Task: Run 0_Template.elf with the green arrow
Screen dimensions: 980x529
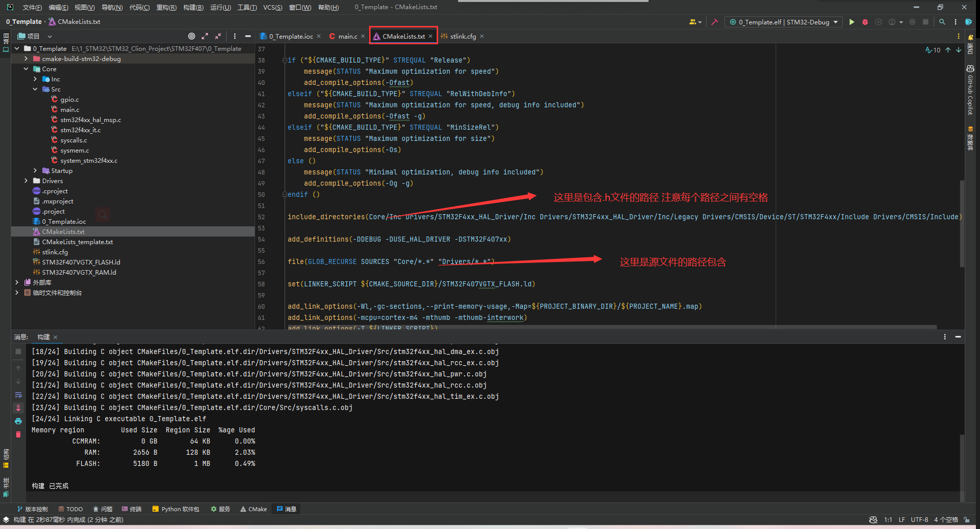Action: click(852, 22)
